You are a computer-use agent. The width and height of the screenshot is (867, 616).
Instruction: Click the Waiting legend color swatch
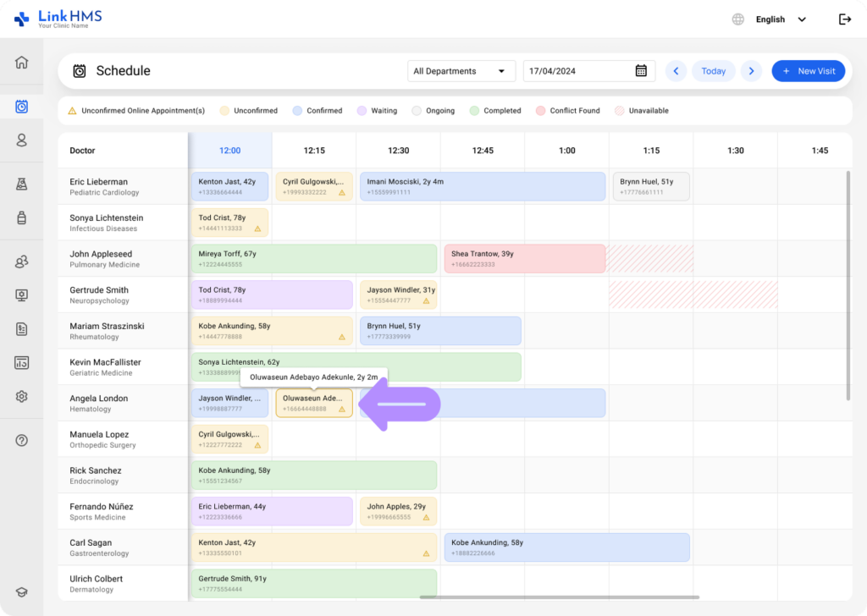tap(362, 111)
